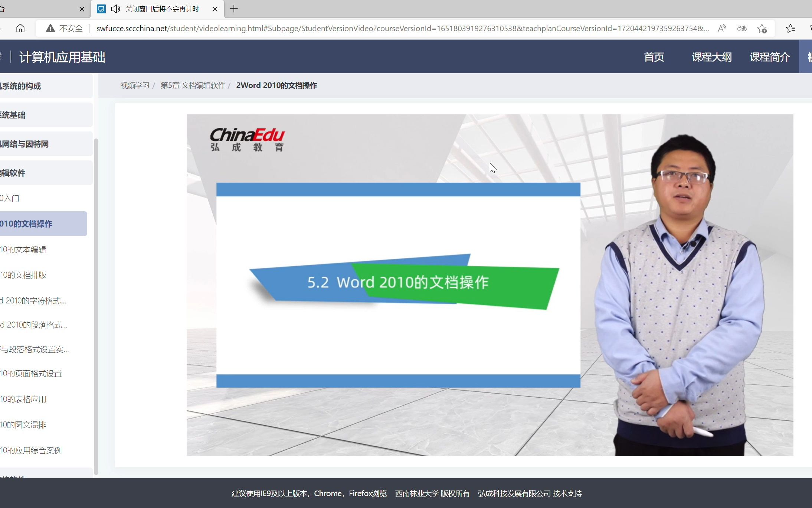This screenshot has height=508, width=812.
Task: Add page to favorites star icon
Action: coord(762,28)
